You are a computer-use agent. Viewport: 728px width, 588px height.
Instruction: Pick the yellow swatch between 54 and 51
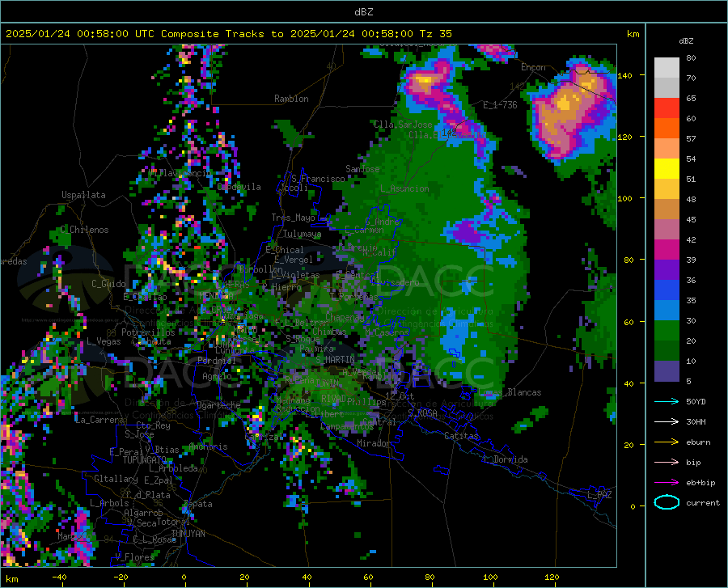coord(667,169)
